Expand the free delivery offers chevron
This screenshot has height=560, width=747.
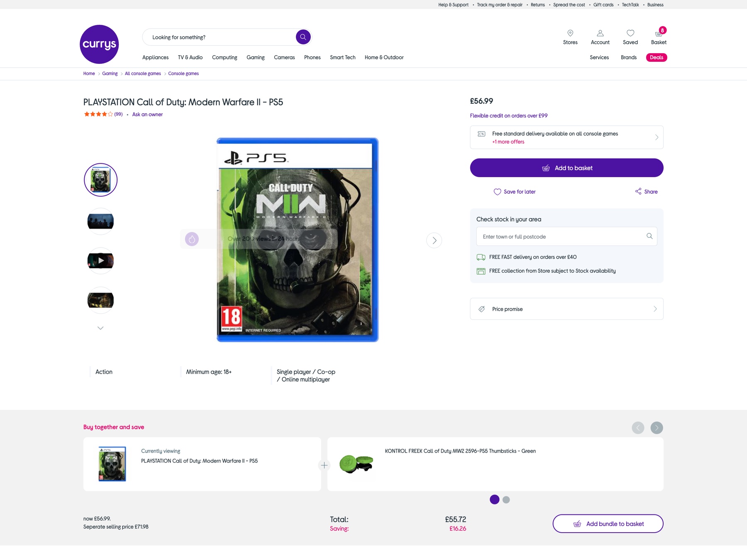[657, 137]
